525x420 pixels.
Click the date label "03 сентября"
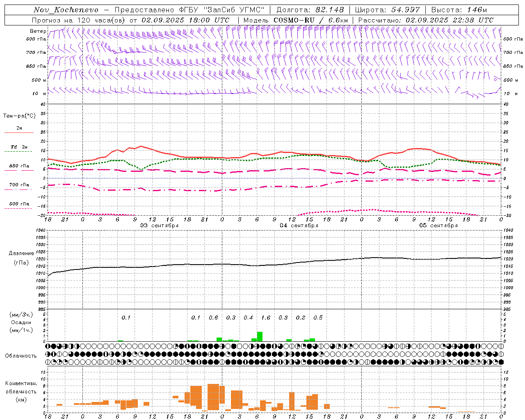pos(160,226)
